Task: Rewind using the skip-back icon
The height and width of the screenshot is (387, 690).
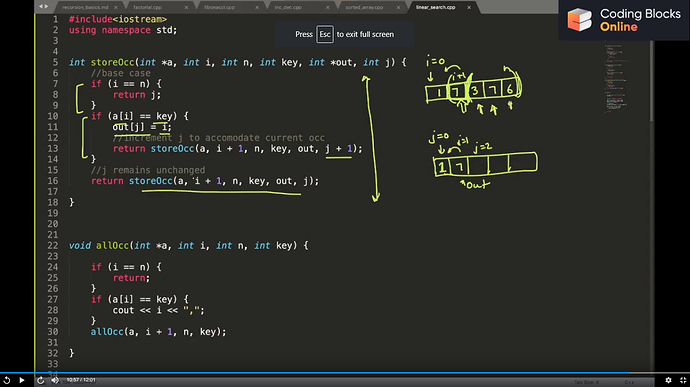Action: pos(7,380)
